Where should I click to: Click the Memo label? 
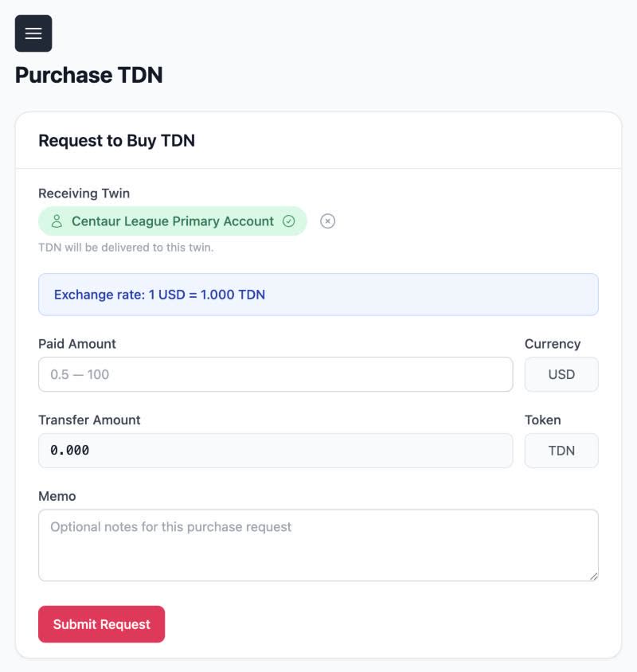pos(57,496)
